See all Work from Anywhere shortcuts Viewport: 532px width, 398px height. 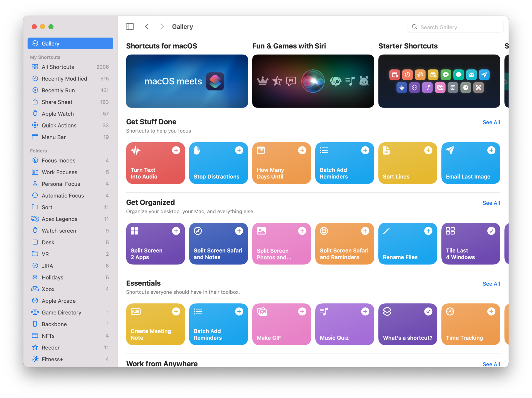click(x=491, y=364)
